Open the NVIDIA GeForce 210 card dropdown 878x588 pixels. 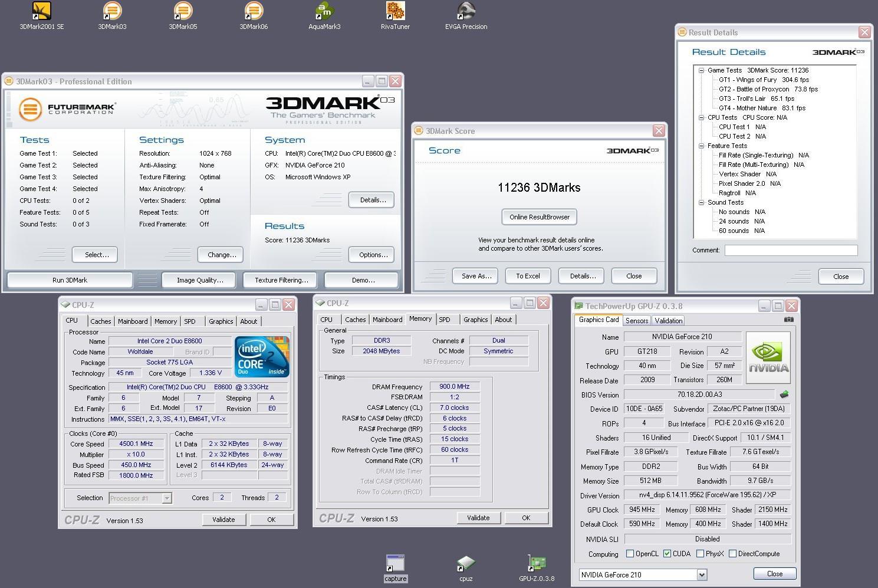coord(702,574)
